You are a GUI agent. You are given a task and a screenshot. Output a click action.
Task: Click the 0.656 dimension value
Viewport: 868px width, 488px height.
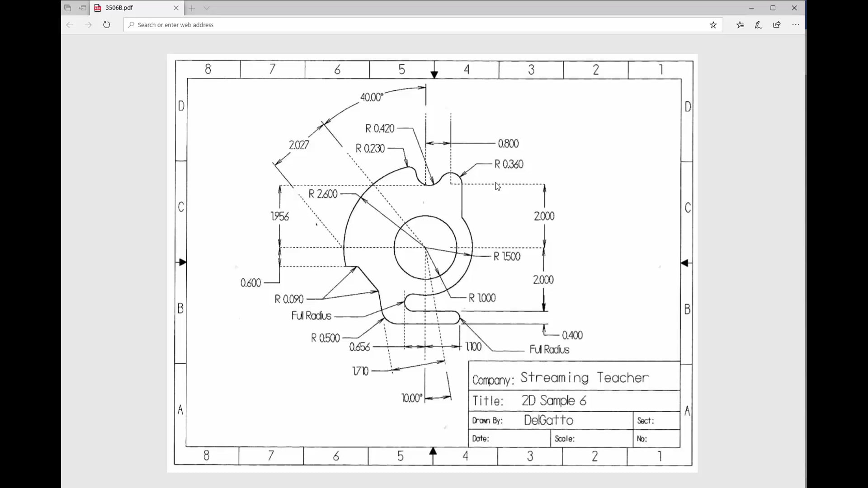(x=359, y=347)
